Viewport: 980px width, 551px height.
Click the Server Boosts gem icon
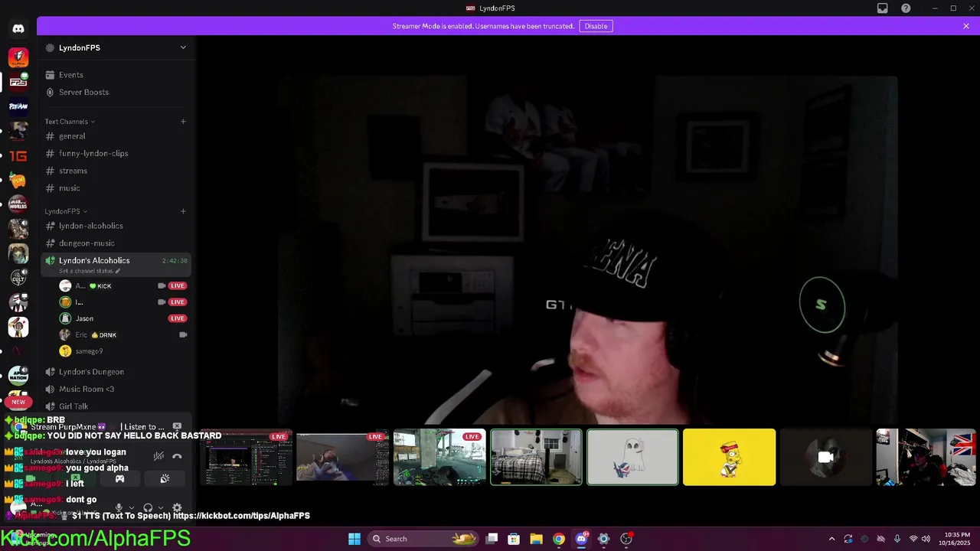50,92
